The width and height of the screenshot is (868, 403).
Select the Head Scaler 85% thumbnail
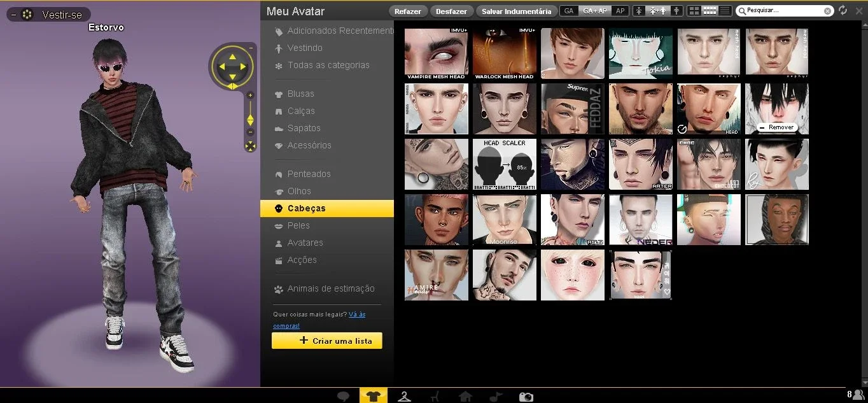coord(505,164)
